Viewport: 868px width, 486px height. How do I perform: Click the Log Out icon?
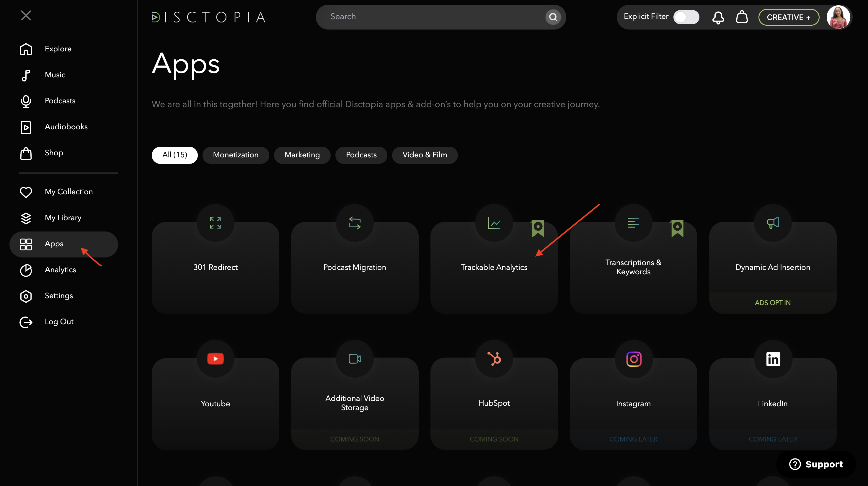pos(26,322)
